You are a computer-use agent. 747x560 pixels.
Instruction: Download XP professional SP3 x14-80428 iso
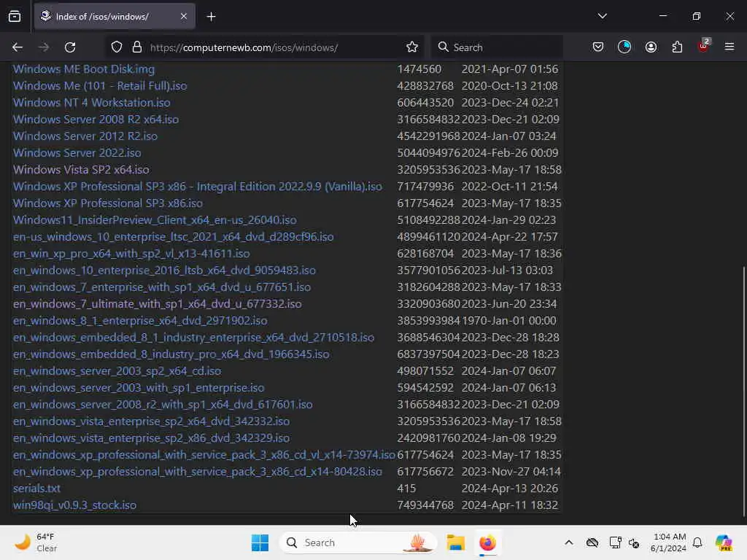pos(197,472)
